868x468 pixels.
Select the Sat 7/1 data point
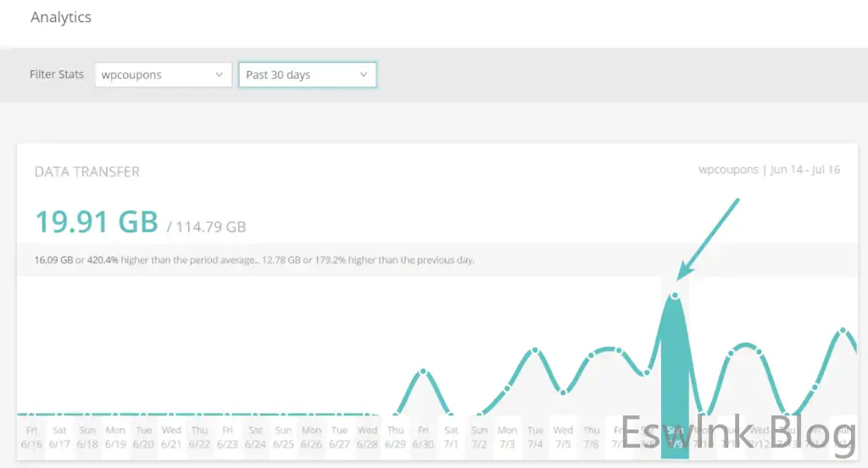(451, 414)
